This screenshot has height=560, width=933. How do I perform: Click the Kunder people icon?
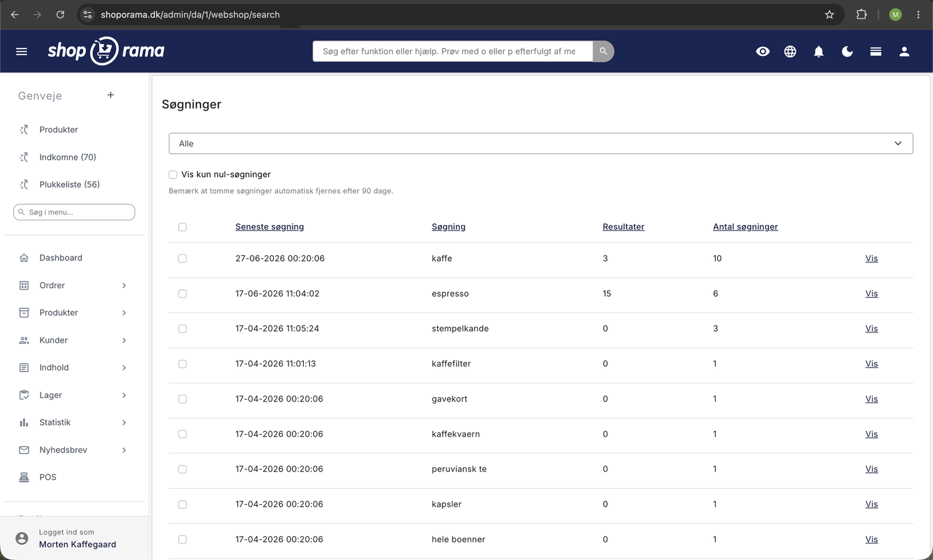click(x=24, y=340)
